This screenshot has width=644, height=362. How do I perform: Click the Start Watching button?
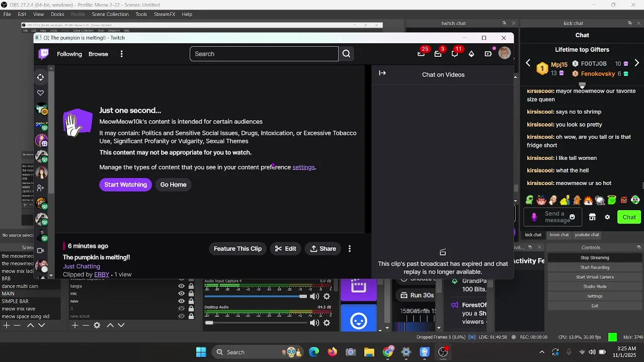pos(125,185)
